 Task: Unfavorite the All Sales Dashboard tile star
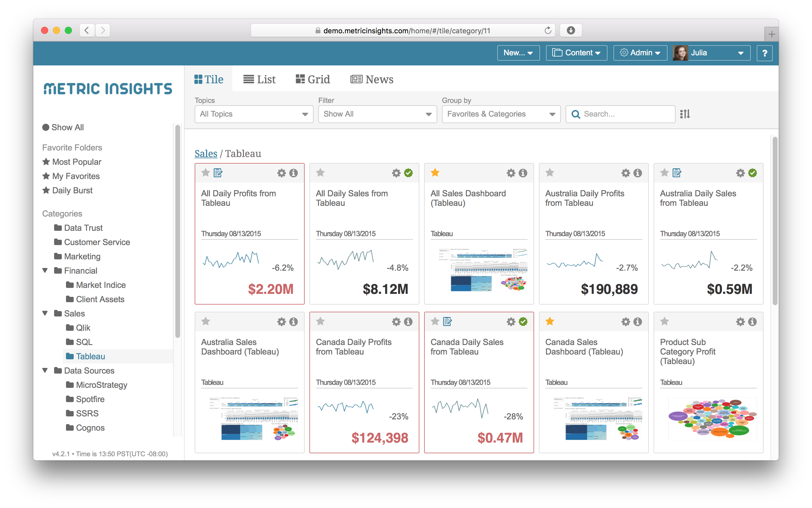[435, 173]
